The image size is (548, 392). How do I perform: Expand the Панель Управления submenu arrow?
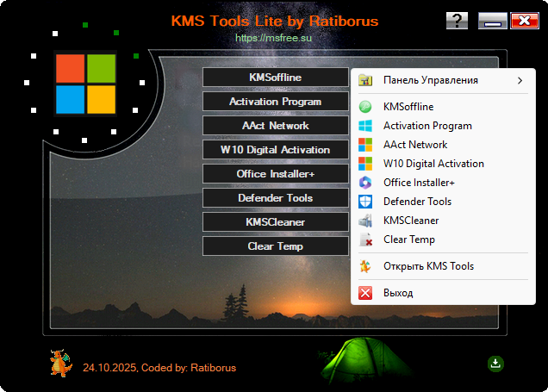[x=520, y=80]
